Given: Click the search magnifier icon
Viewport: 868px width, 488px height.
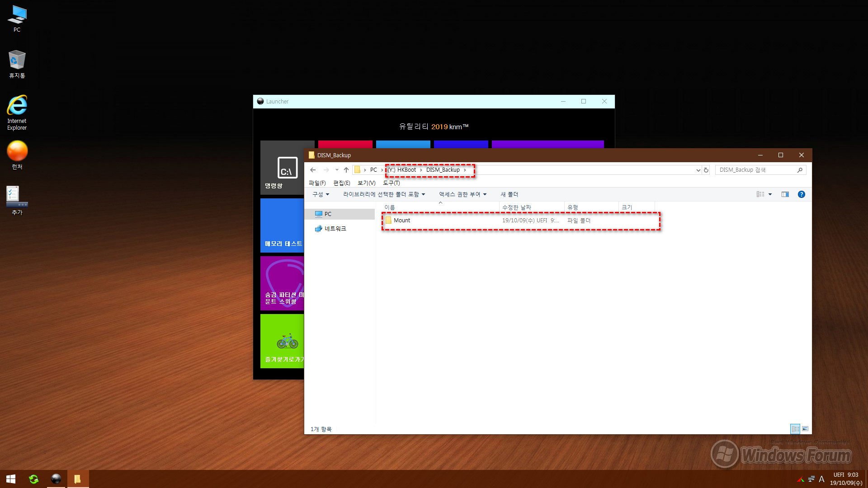Looking at the screenshot, I should pyautogui.click(x=800, y=170).
